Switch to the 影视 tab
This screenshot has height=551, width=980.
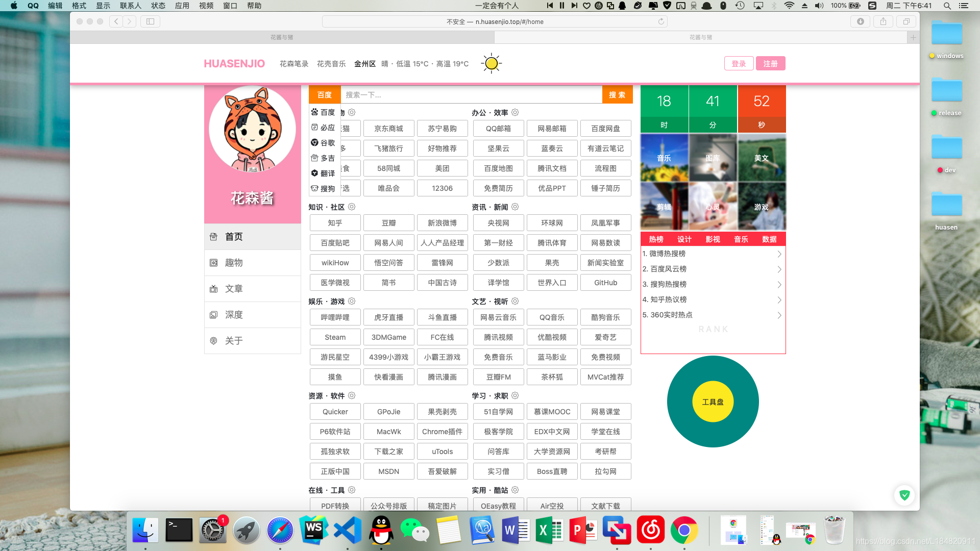[x=713, y=239]
